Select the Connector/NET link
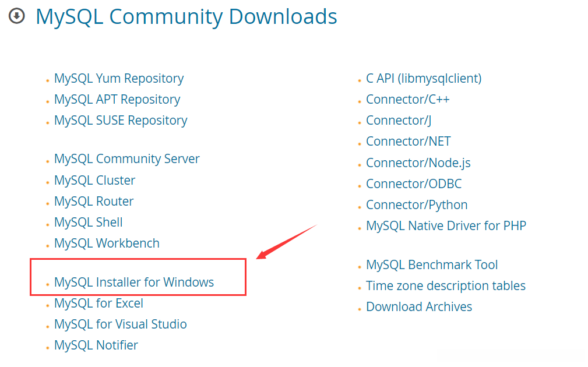 [409, 142]
